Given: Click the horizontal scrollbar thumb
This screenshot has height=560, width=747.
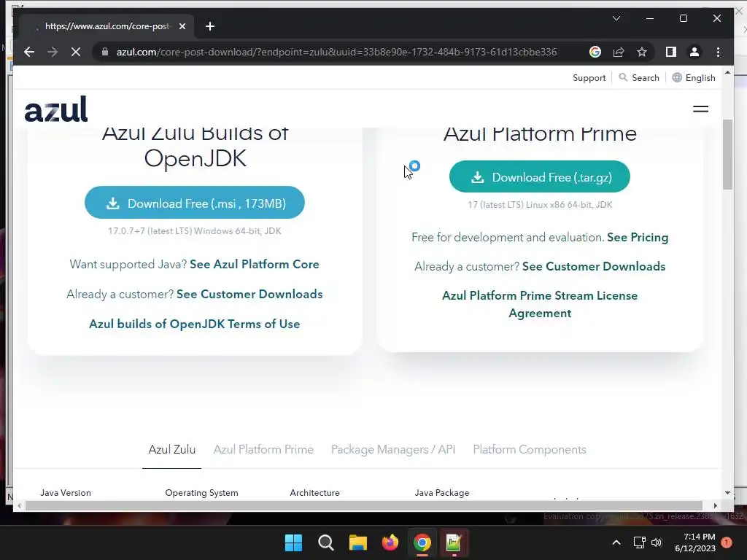Looking at the screenshot, I should (363, 505).
